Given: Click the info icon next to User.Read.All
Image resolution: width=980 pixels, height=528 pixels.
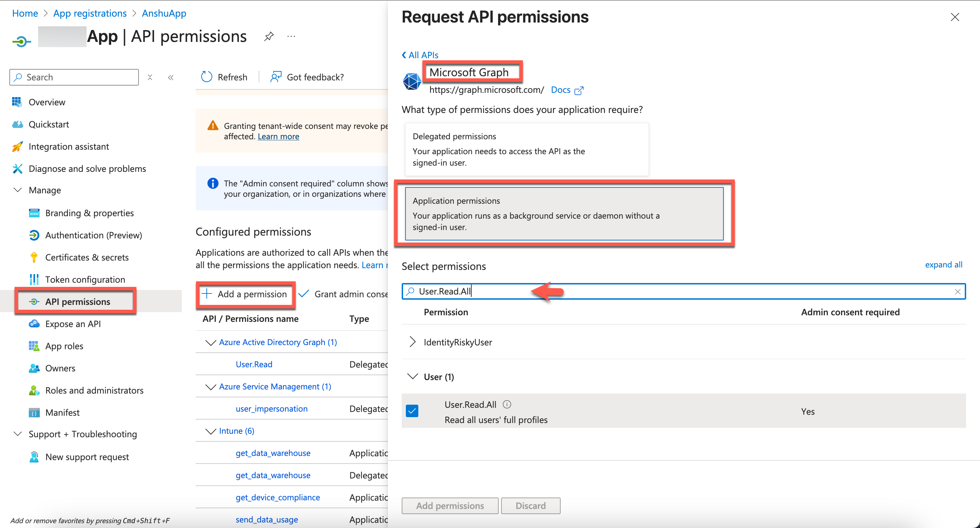Looking at the screenshot, I should click(507, 404).
